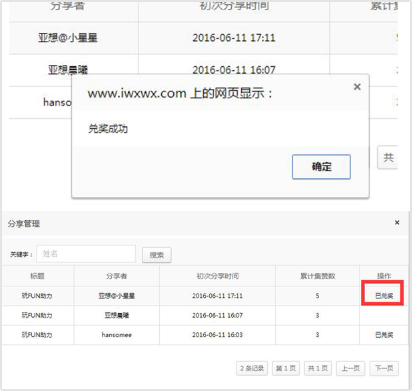Go to the 上一页 previous page
Screen dimensions: 412x391
[351, 368]
